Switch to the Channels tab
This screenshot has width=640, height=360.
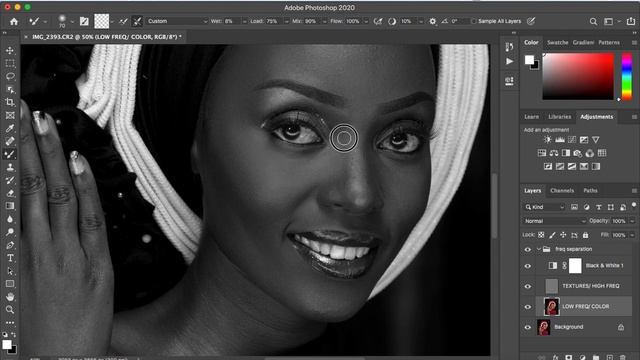[562, 191]
